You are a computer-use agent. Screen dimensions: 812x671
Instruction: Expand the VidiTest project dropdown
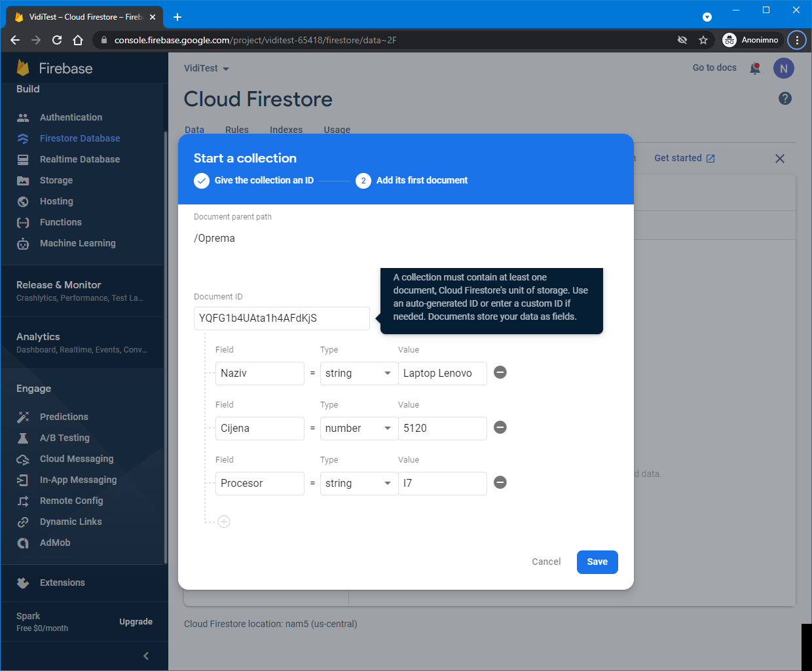click(206, 68)
